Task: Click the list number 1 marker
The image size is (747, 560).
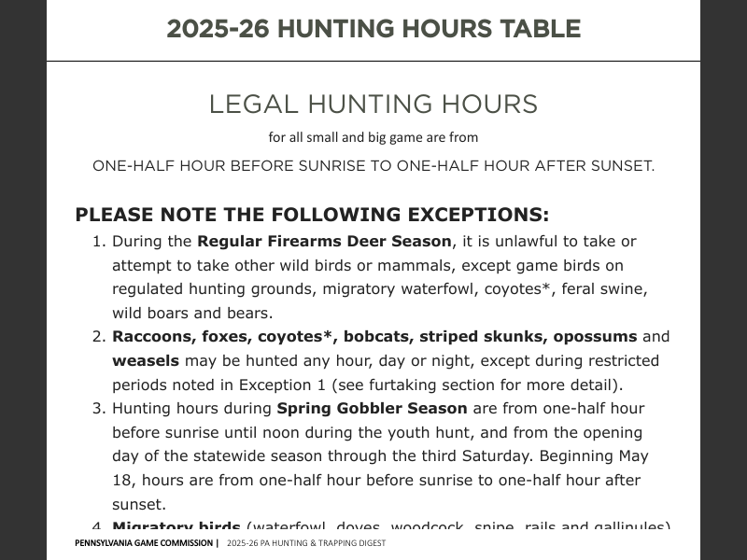Action: point(98,241)
